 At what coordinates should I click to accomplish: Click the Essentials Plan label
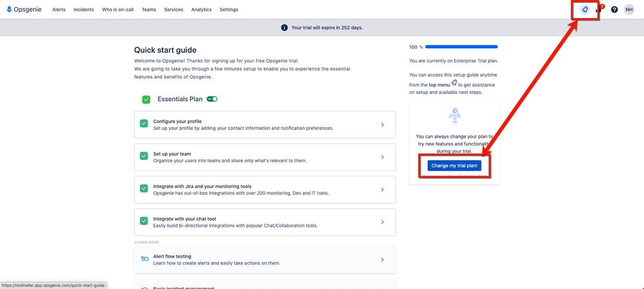point(180,99)
